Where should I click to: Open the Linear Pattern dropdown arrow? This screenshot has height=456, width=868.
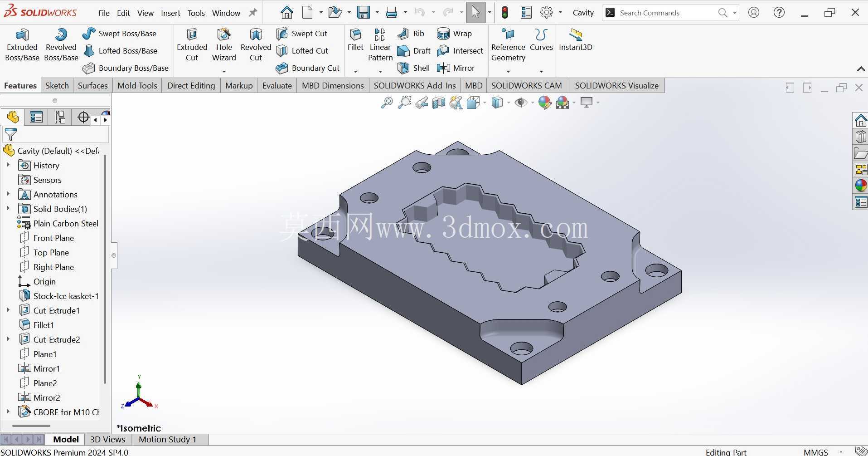[380, 71]
